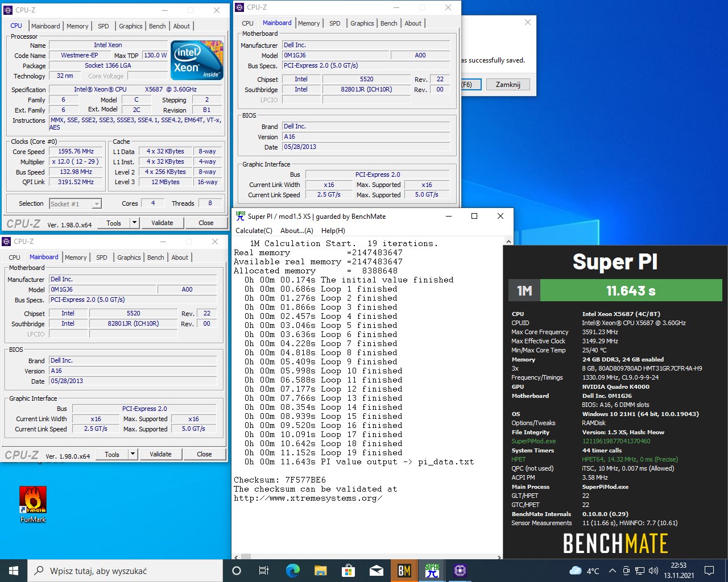
Task: Click Validate in bottom-left CPU-Z
Action: (160, 454)
